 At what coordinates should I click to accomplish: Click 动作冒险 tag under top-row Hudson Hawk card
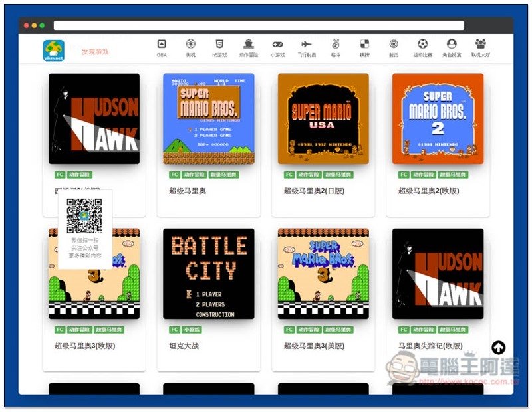(x=79, y=175)
